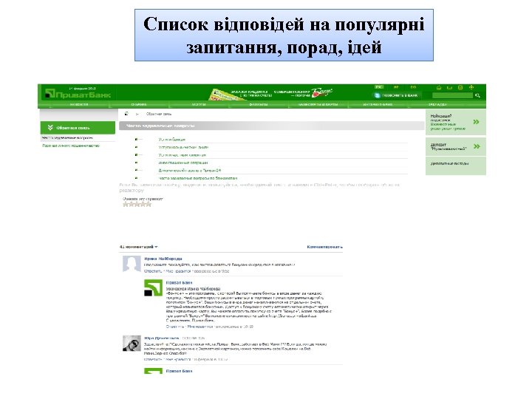Click the Обратная связь breadcrumb link
532x399 pixels.
pos(158,114)
